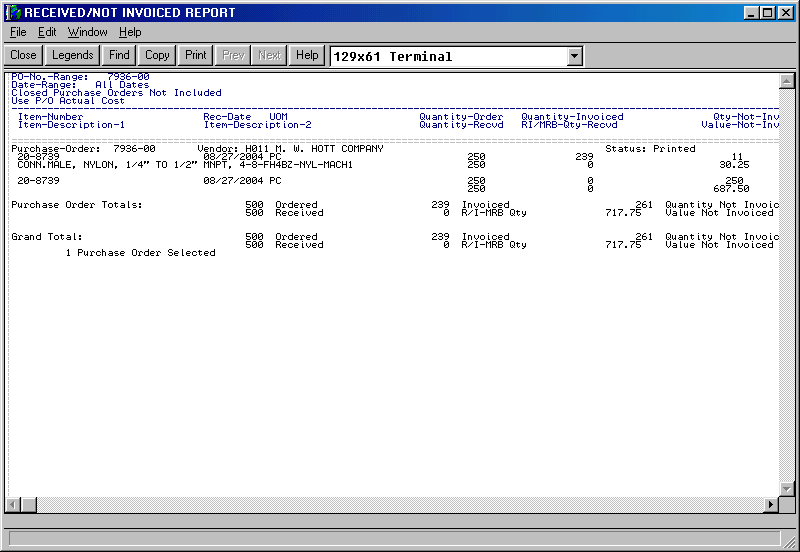Screen dimensions: 800x552
Task: Click the horizontal scrollbar left arrow
Action: tap(13, 505)
